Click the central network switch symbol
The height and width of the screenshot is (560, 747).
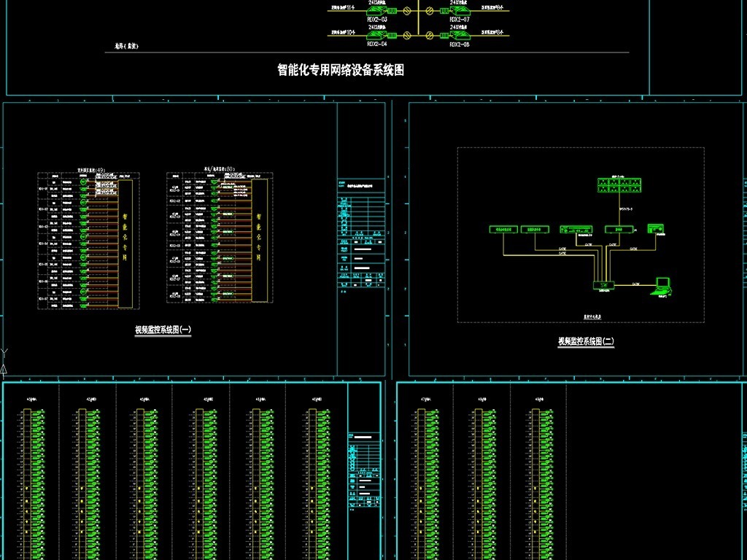[603, 284]
